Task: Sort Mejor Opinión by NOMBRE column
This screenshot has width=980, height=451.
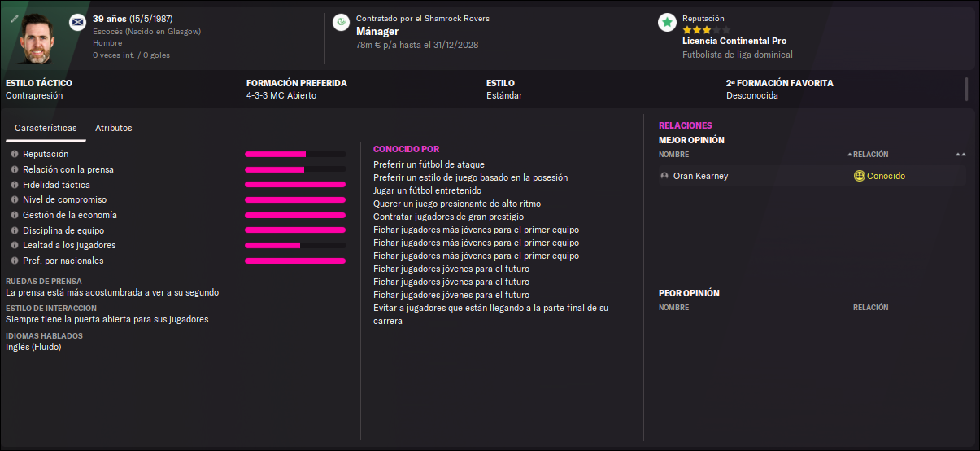Action: 673,155
